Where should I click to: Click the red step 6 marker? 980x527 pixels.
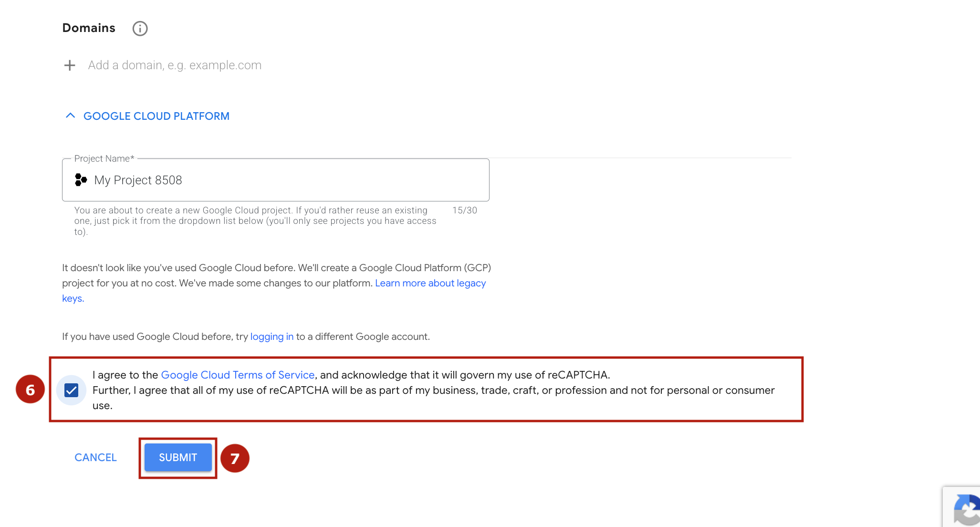[30, 390]
